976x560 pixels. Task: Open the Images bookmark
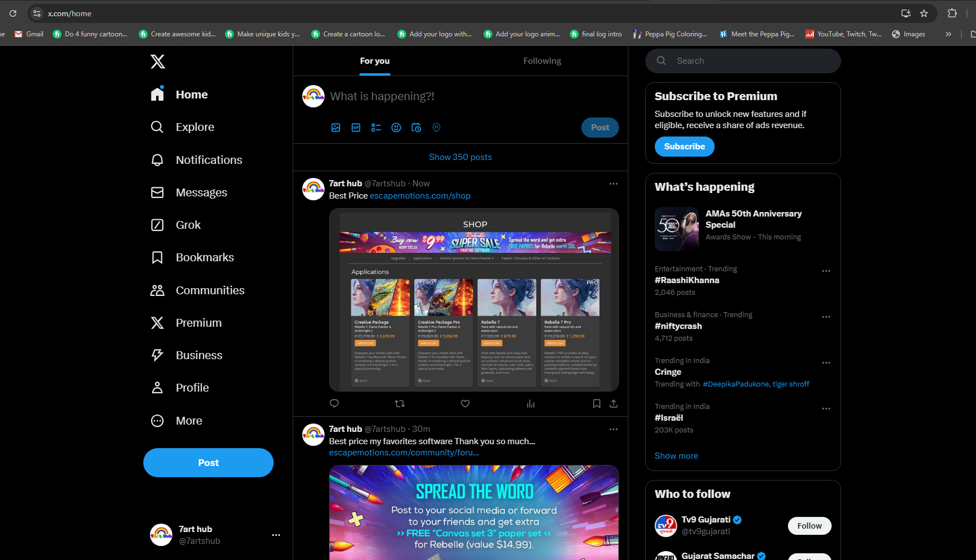(908, 34)
